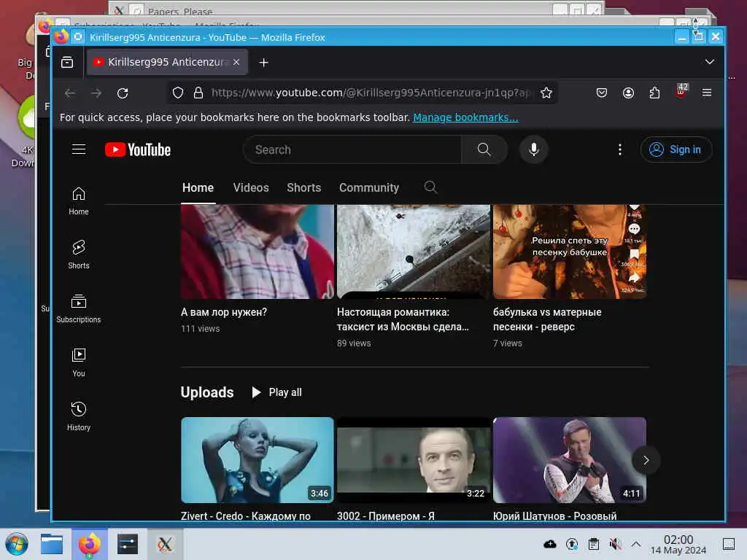Screen dimensions: 747x560
Task: Search within the channel using magnifier
Action: (430, 187)
